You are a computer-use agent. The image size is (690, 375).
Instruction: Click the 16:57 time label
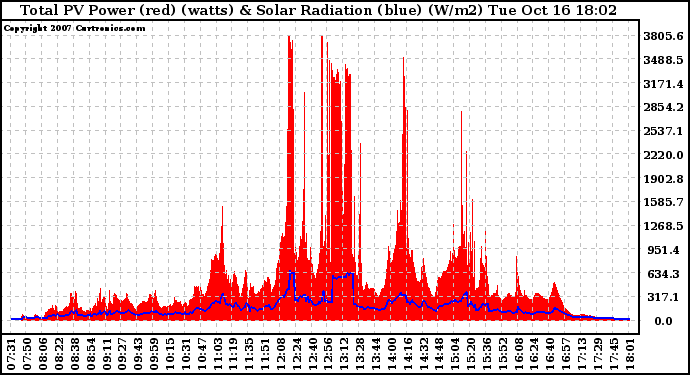click(x=565, y=354)
